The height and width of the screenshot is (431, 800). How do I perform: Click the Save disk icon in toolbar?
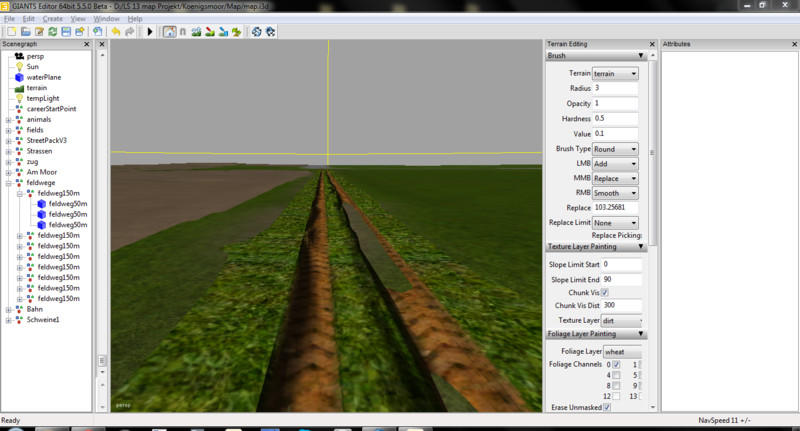point(66,32)
